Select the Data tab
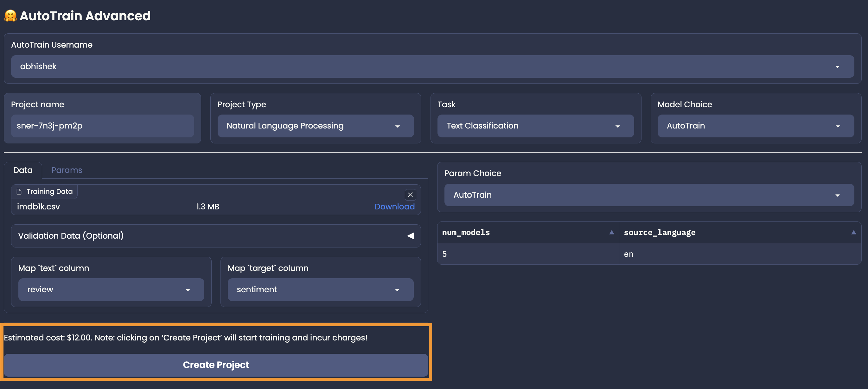Viewport: 868px width, 389px height. (x=23, y=170)
